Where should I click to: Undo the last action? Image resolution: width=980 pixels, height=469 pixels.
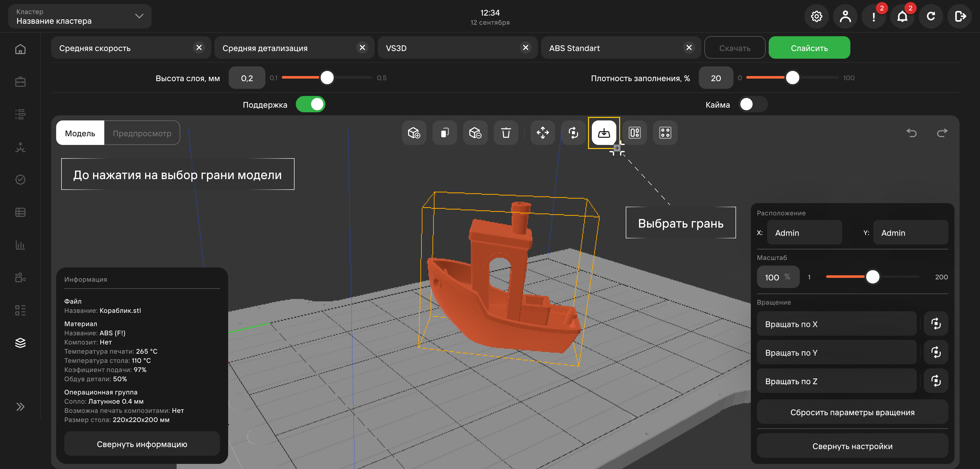[912, 133]
